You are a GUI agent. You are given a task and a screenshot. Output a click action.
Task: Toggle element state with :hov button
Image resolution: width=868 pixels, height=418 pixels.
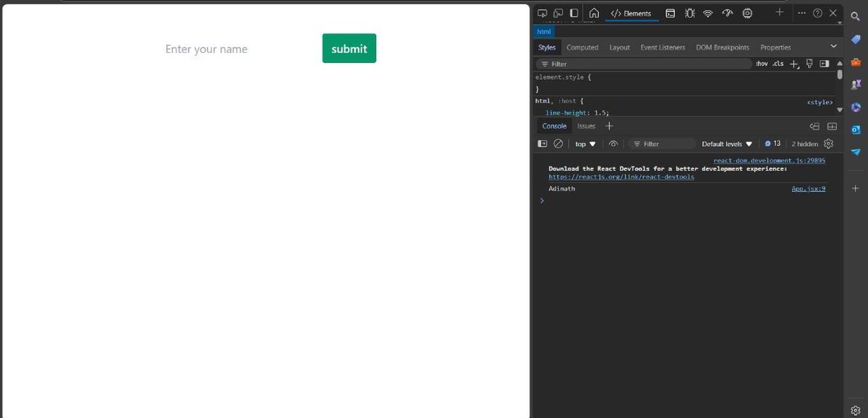[762, 64]
